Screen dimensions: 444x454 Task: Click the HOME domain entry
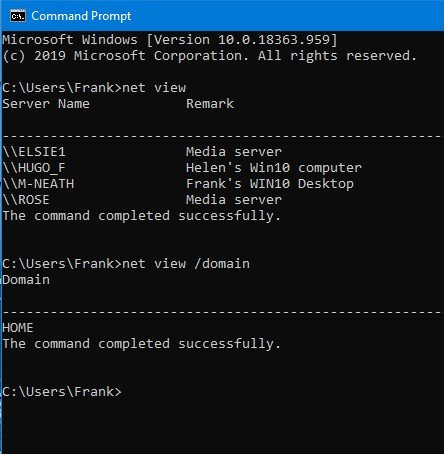[x=18, y=328]
